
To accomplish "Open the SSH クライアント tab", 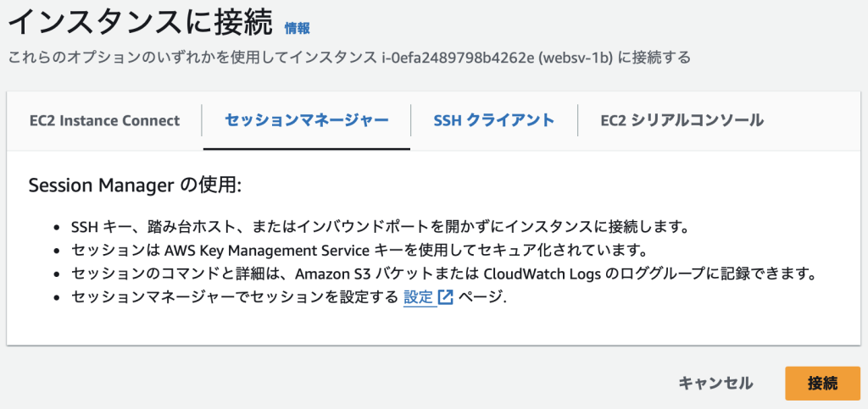I will pyautogui.click(x=494, y=120).
